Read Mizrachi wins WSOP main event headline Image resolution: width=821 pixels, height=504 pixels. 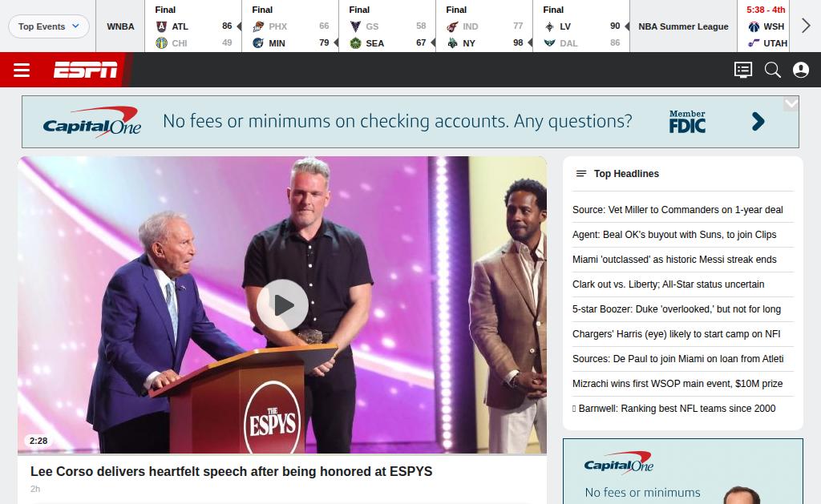pyautogui.click(x=677, y=384)
